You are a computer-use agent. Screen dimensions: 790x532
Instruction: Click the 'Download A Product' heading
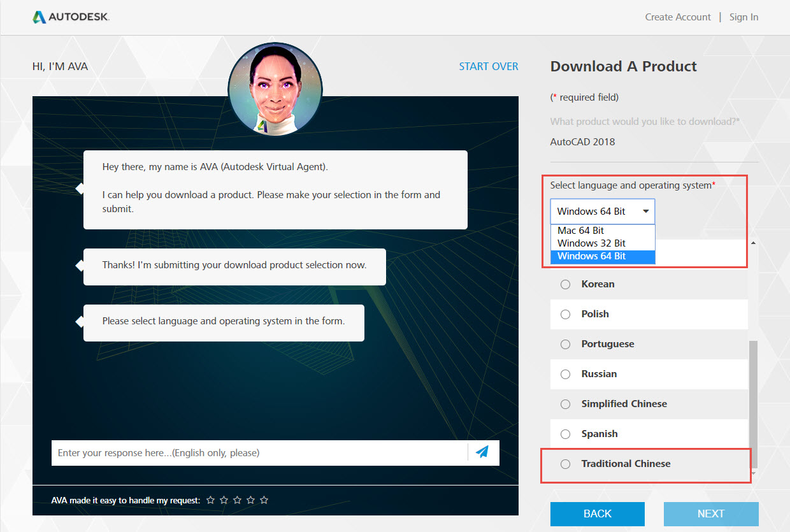click(624, 66)
